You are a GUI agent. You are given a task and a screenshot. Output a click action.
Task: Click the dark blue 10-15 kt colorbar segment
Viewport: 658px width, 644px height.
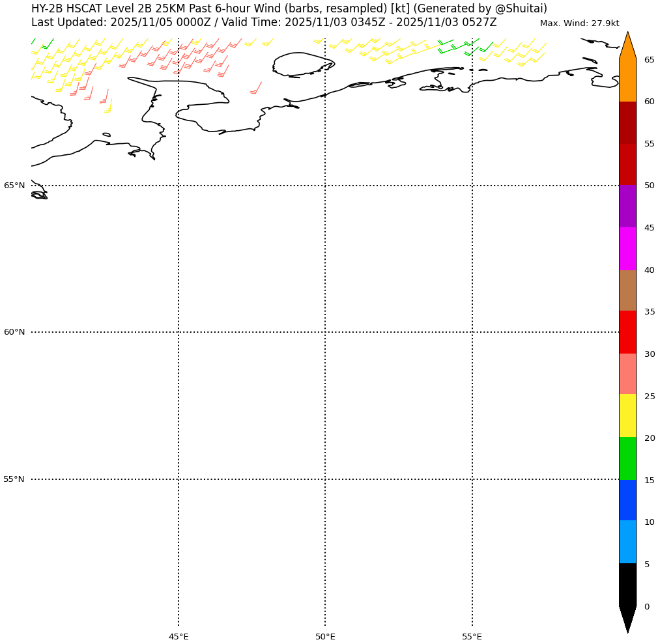pyautogui.click(x=627, y=500)
